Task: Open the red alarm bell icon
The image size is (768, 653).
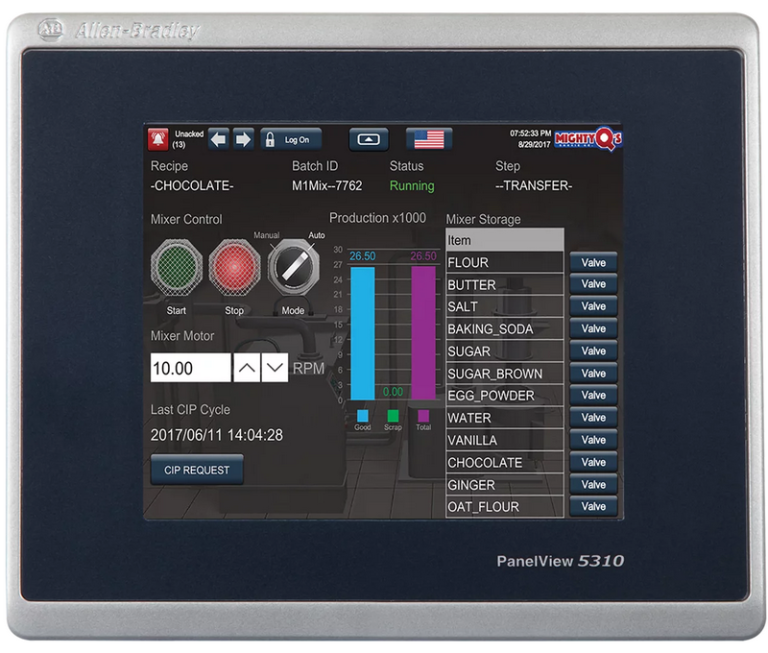Action: pyautogui.click(x=158, y=139)
